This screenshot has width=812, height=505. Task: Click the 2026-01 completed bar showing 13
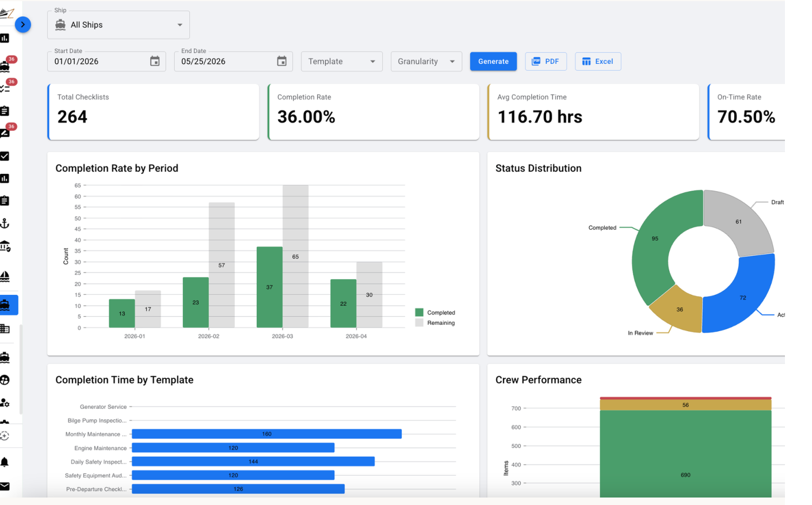point(122,314)
